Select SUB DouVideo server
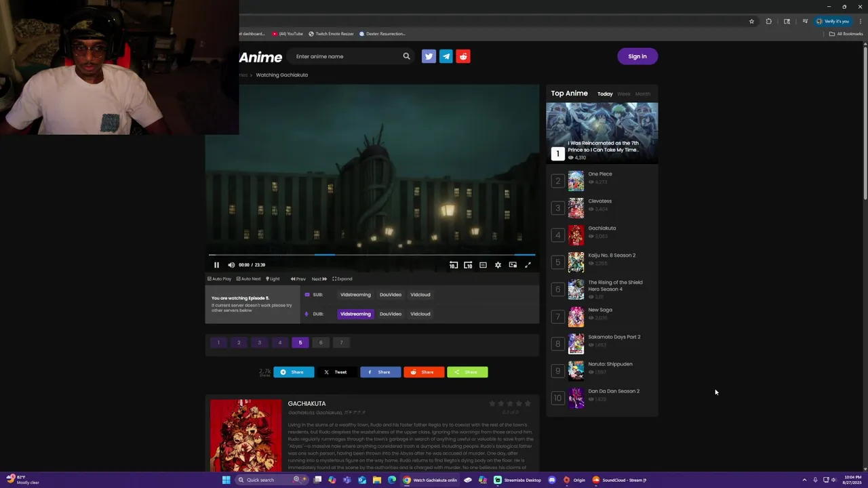The image size is (868, 488). click(x=391, y=295)
